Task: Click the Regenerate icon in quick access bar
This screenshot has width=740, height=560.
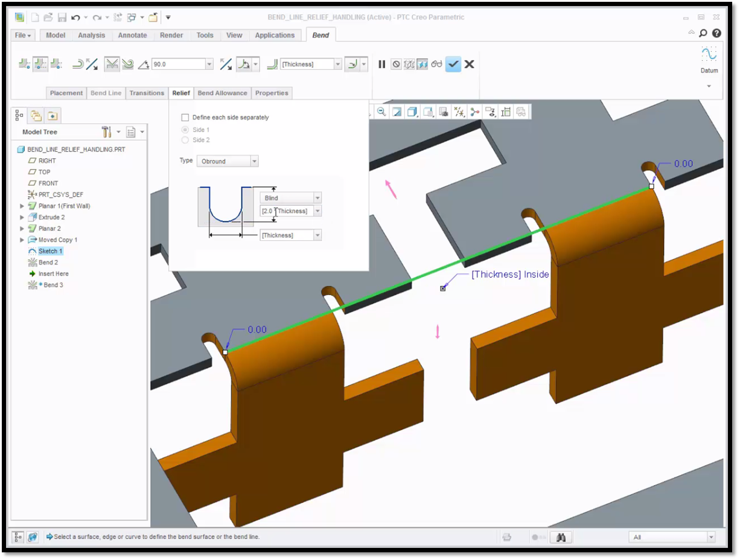Action: coord(117,17)
